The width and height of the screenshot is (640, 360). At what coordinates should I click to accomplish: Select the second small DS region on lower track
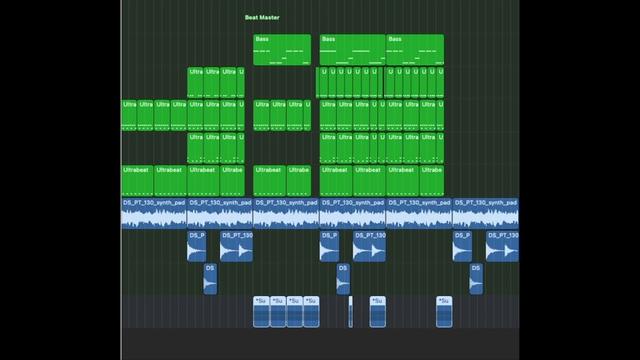pyautogui.click(x=343, y=279)
